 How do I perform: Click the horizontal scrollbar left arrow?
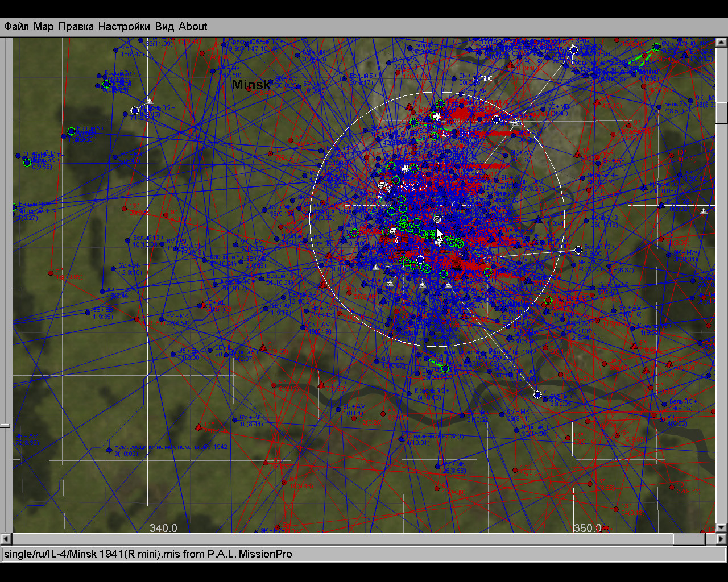coord(6,539)
